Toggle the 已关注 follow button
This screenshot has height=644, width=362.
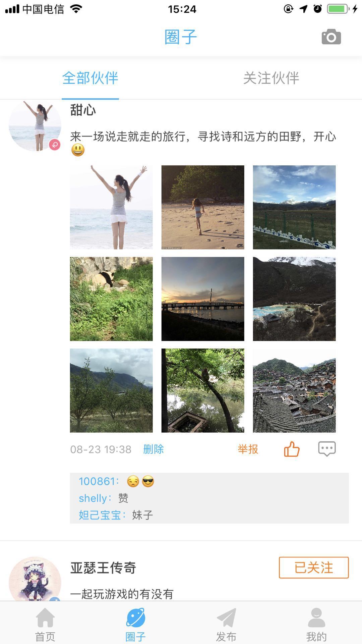pos(314,568)
